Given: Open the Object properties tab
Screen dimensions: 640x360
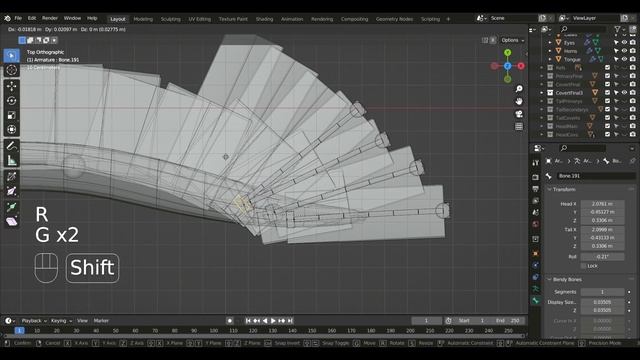Looking at the screenshot, I should (x=536, y=253).
